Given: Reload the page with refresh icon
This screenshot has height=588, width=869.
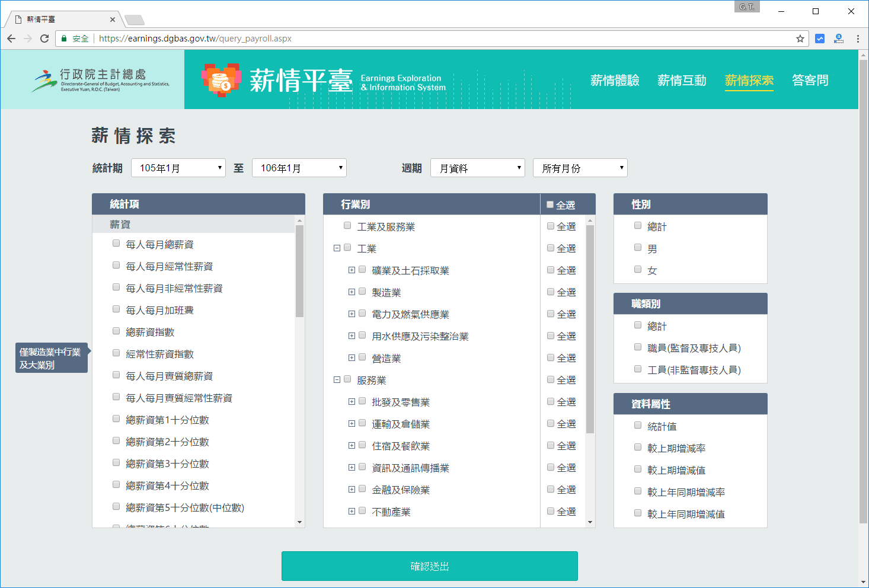Looking at the screenshot, I should pos(44,39).
